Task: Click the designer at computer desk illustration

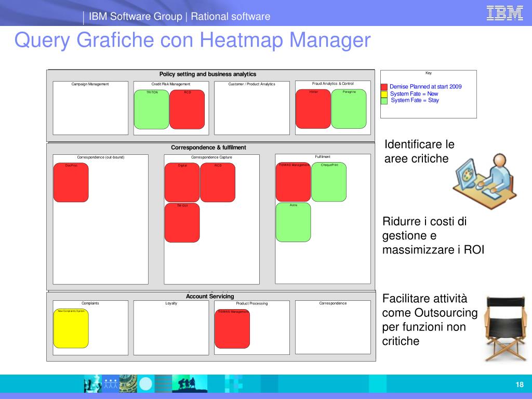Action: coord(485,181)
